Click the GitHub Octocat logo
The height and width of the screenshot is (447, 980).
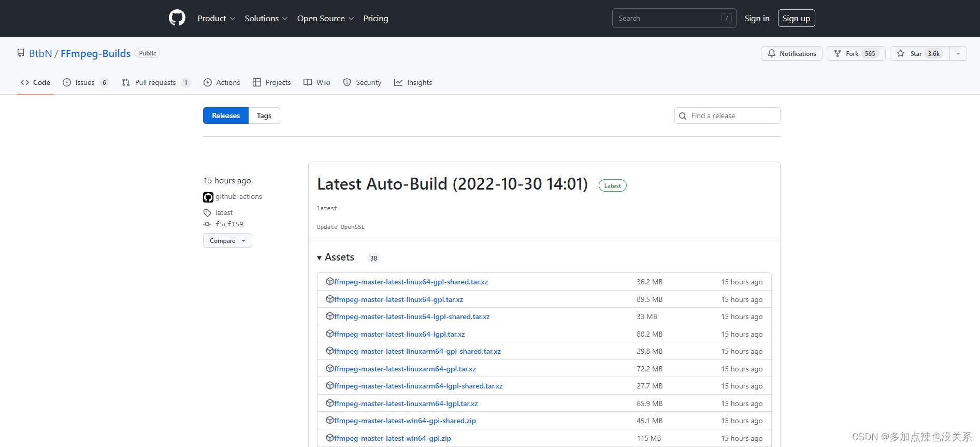pos(177,18)
